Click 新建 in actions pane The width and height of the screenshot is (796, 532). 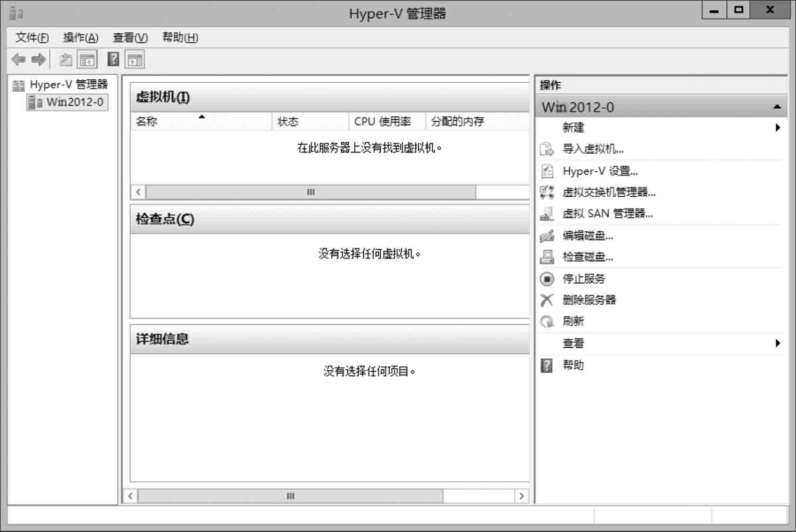pyautogui.click(x=573, y=127)
